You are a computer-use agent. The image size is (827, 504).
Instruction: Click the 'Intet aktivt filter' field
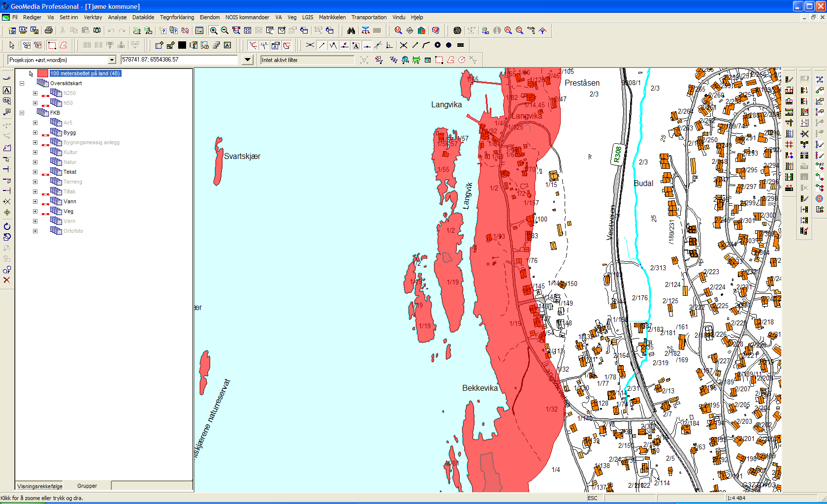tap(307, 60)
